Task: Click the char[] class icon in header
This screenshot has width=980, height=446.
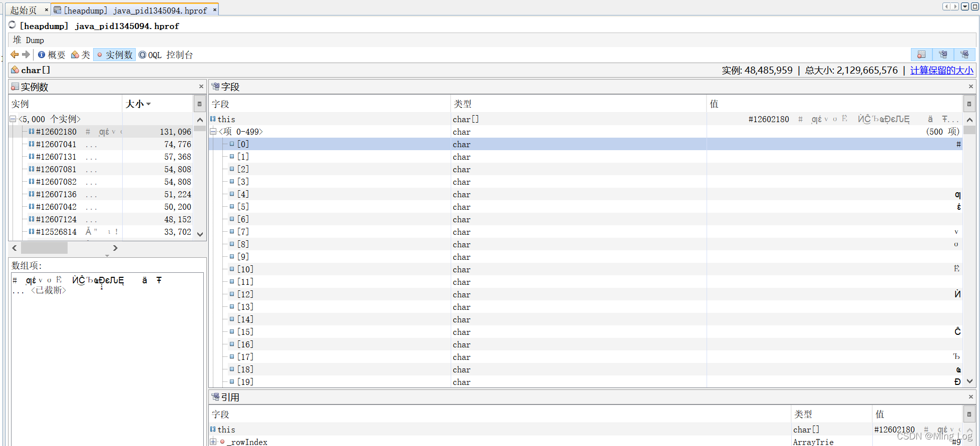Action: [15, 70]
